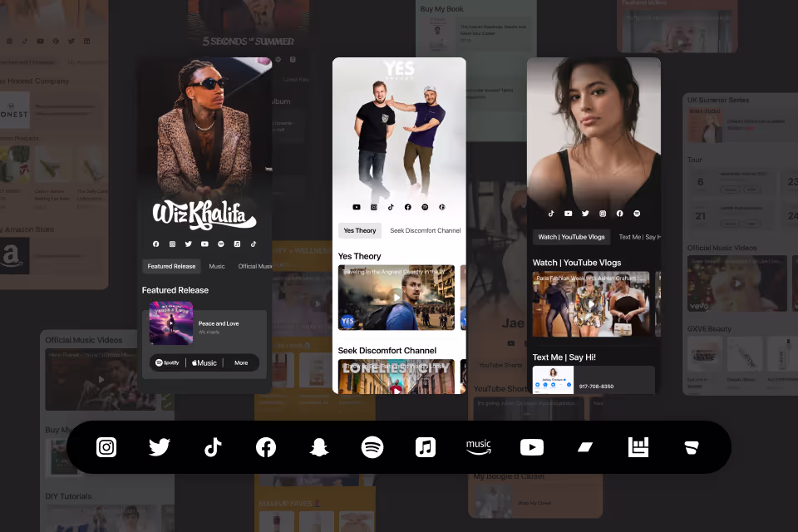798x532 pixels.
Task: Click Instagram icon on Ashley Graham card
Action: pos(603,214)
